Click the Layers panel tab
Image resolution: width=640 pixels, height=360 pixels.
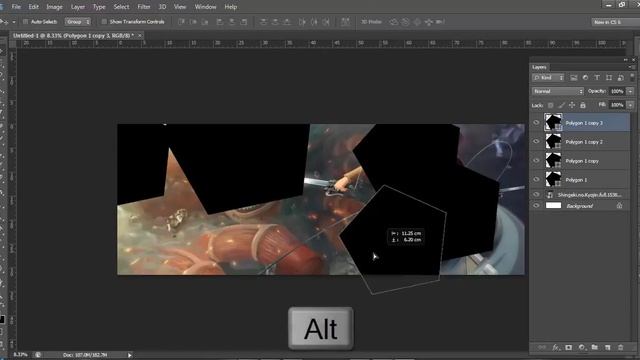pos(539,67)
